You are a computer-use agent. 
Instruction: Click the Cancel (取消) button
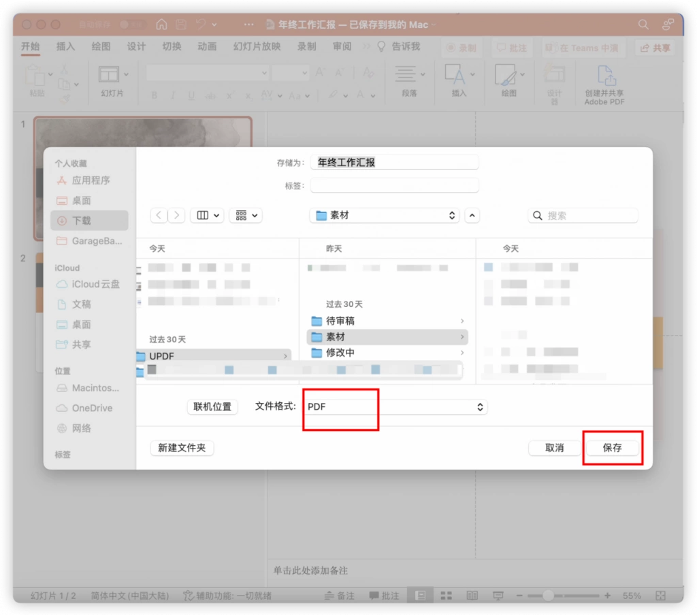[554, 448]
